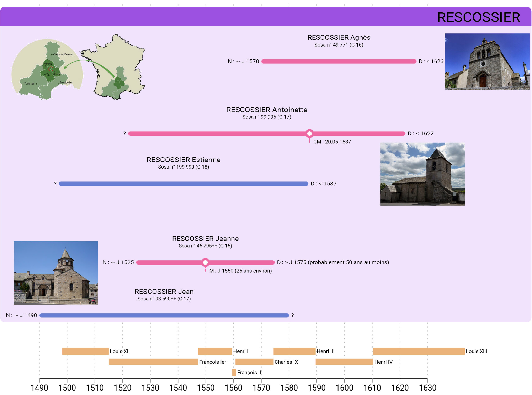Click the RESCOSSIER Jeanne name heading

tap(205, 239)
